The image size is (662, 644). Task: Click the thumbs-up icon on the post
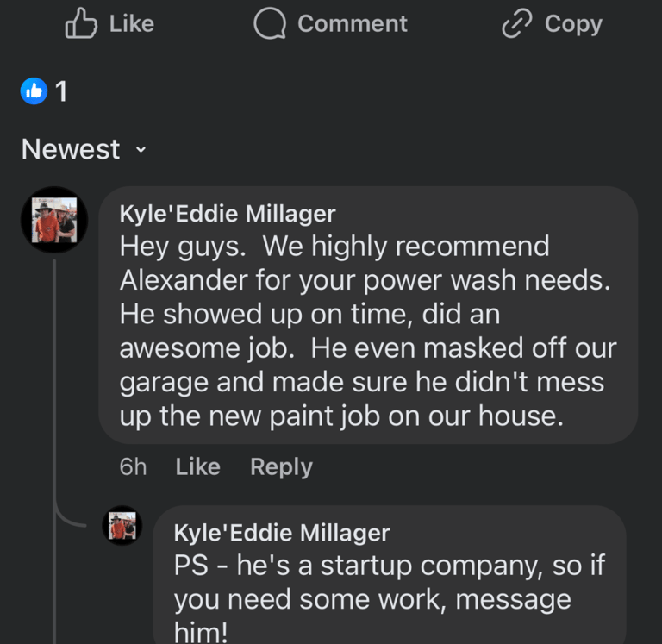click(81, 24)
